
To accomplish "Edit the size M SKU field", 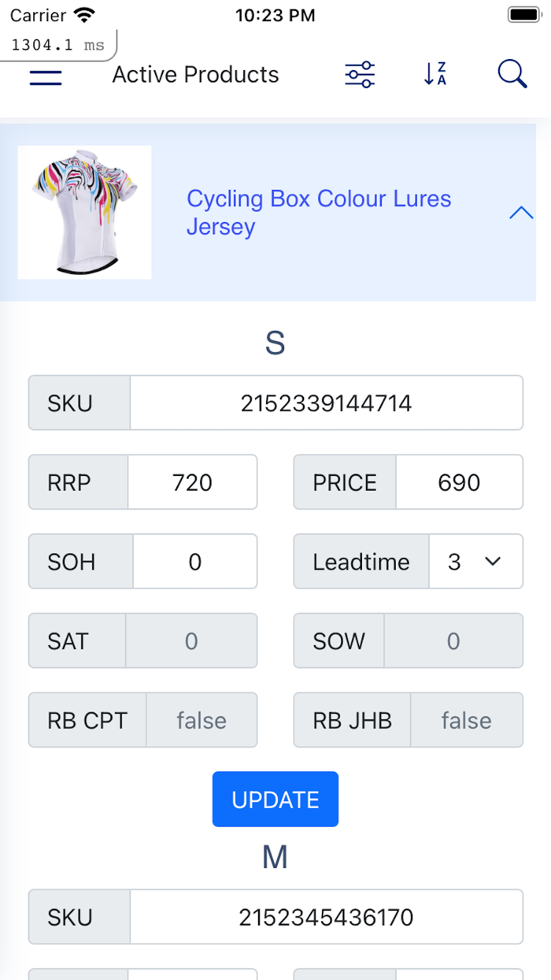I will tap(326, 917).
